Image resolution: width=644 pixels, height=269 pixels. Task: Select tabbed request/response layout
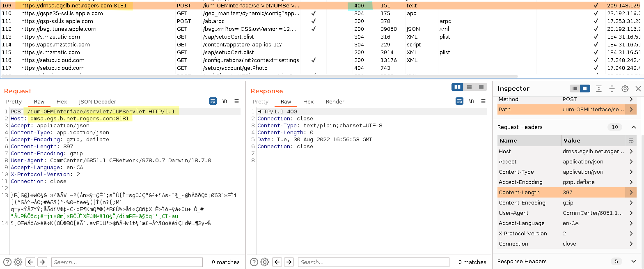pos(481,87)
